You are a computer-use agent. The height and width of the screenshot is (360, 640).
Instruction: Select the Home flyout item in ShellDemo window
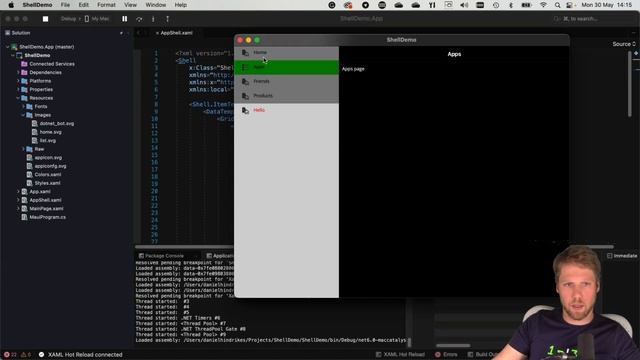287,53
